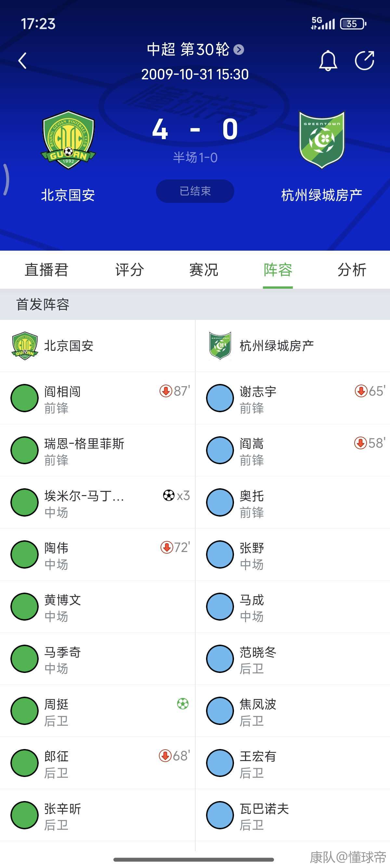Tap the substitution icon next to 阎相闯

165,391
